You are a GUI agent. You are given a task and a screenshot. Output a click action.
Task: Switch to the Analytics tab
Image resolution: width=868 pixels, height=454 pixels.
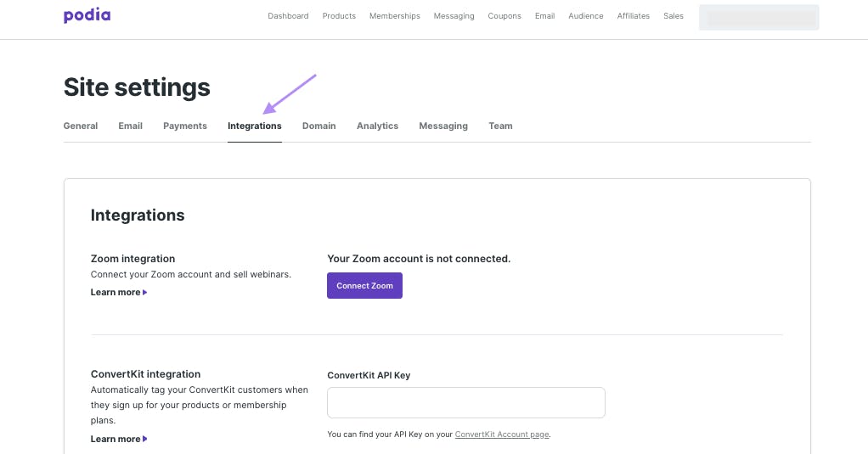378,126
